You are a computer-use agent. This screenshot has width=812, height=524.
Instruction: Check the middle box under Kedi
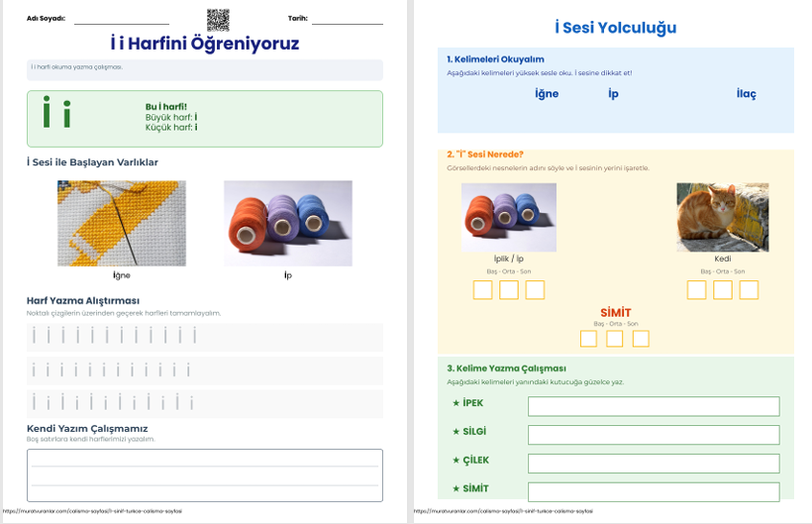click(723, 289)
